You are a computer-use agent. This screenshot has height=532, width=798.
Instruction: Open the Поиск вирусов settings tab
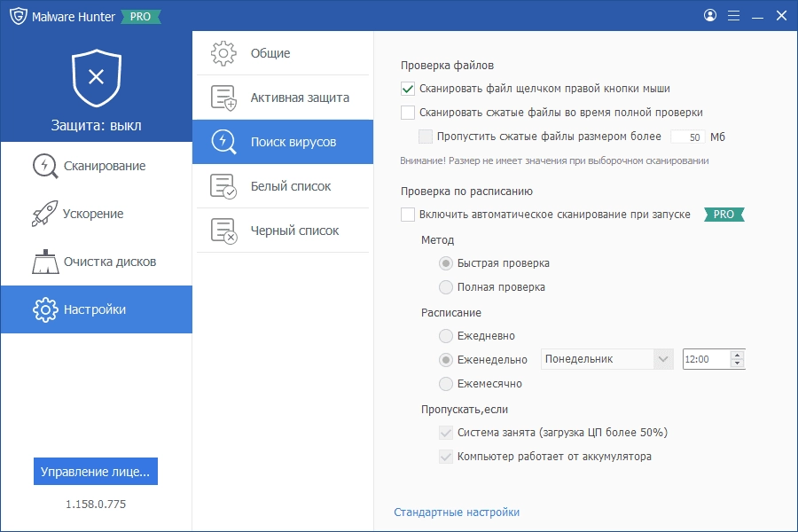(283, 142)
